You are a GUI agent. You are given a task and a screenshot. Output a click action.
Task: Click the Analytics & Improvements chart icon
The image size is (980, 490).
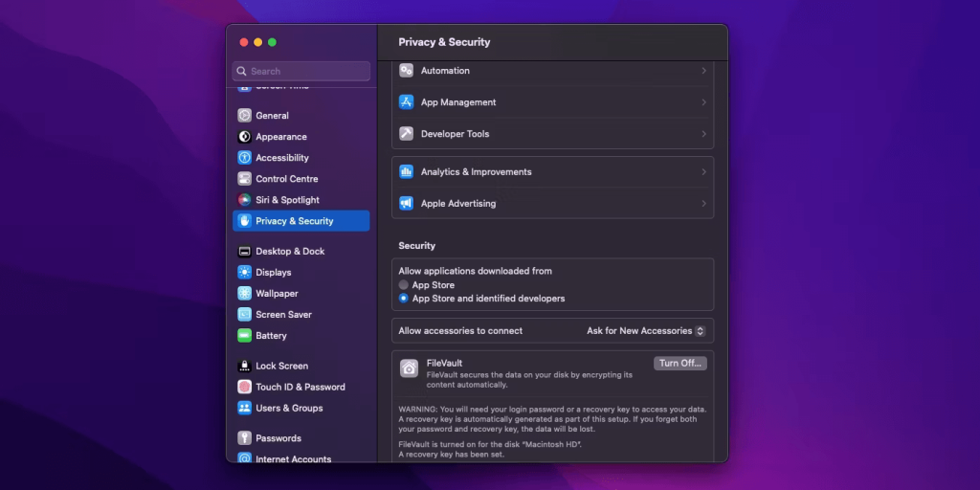406,172
